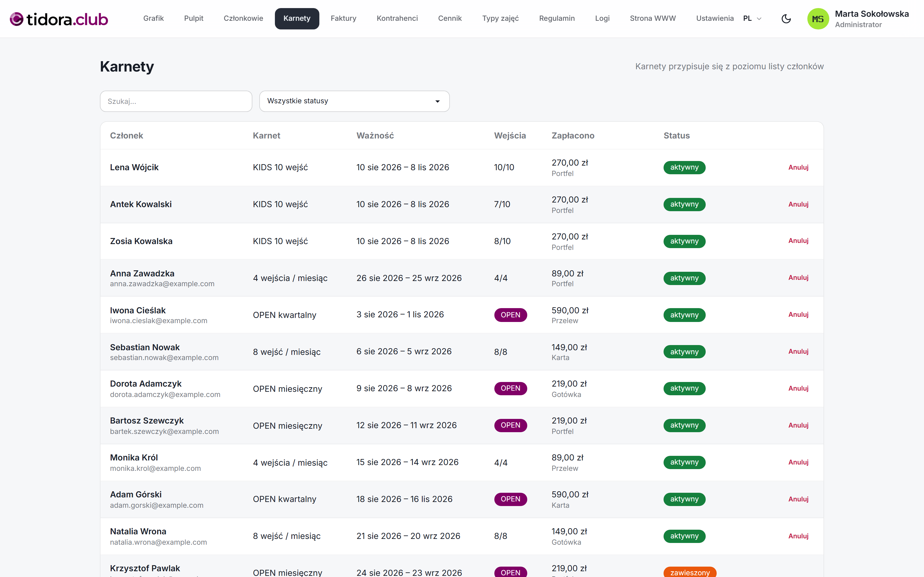Open the Wszystkie statusy dropdown
924x577 pixels.
pyautogui.click(x=354, y=101)
